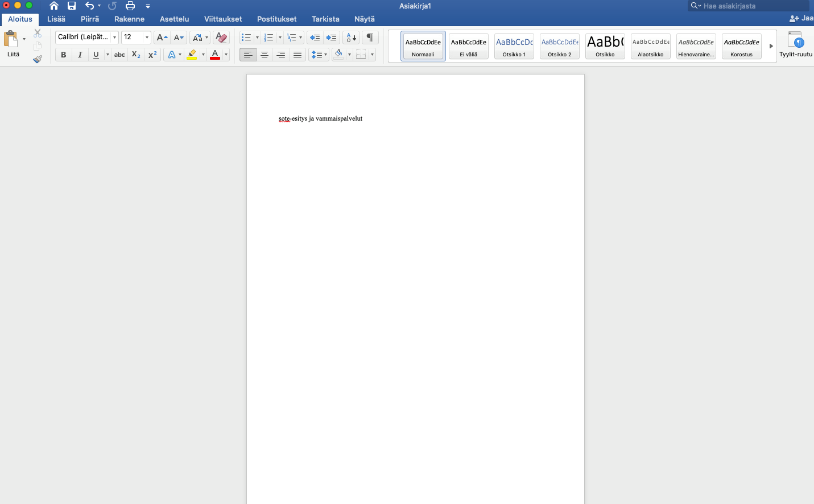
Task: Activate the Format Painter brush
Action: point(38,59)
